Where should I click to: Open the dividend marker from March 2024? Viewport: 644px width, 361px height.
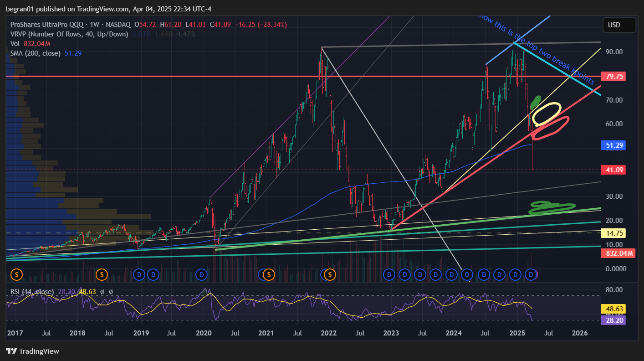(x=467, y=274)
